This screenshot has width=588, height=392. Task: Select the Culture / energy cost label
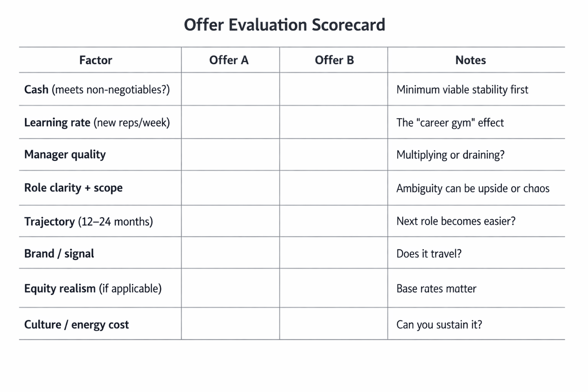click(x=76, y=325)
